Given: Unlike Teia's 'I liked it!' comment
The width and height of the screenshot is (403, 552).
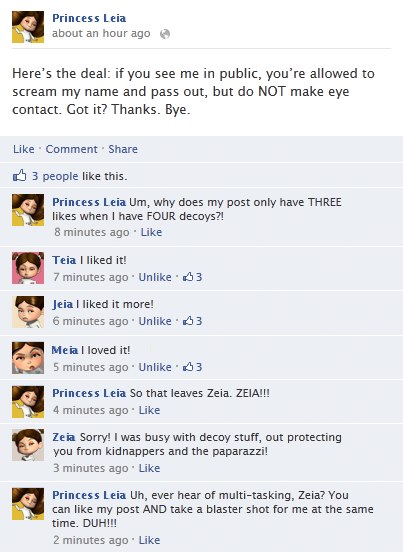Looking at the screenshot, I should (155, 277).
